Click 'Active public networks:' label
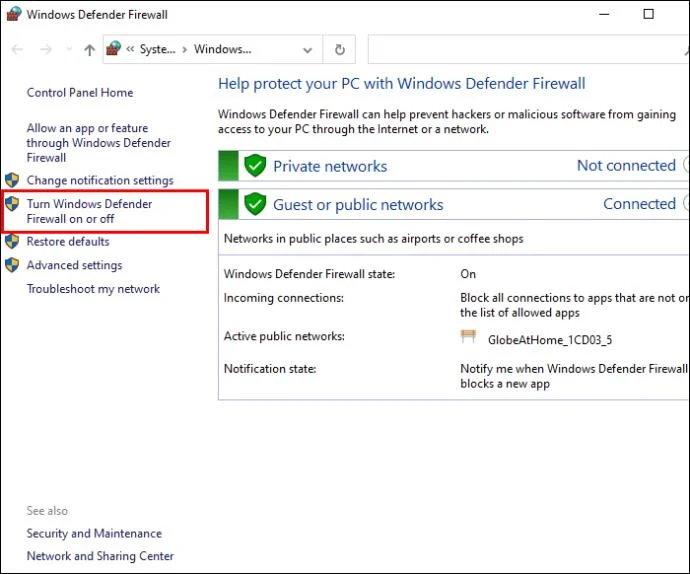 point(284,336)
